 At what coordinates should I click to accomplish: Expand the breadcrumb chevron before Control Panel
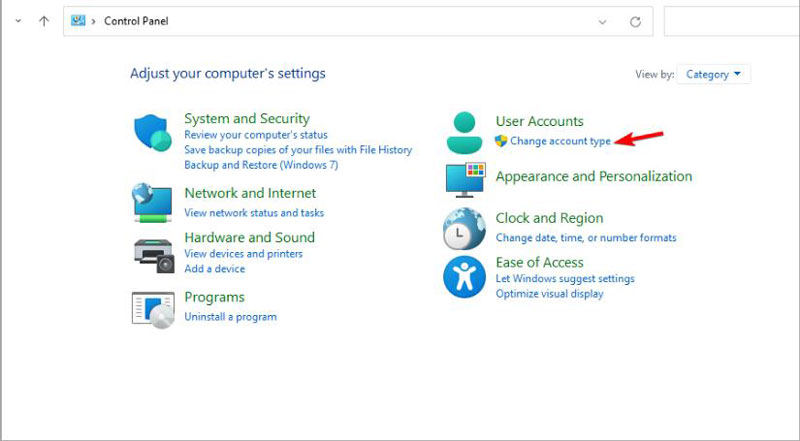pos(93,21)
